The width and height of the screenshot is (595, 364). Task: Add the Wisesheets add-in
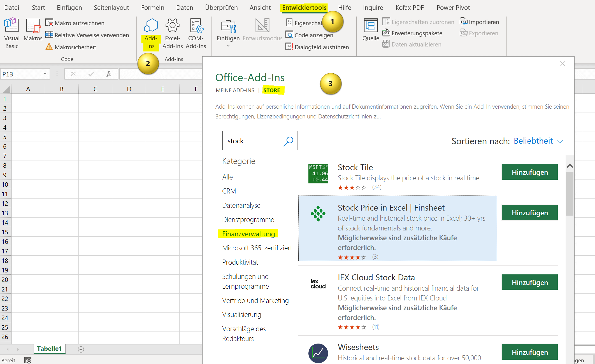(530, 352)
